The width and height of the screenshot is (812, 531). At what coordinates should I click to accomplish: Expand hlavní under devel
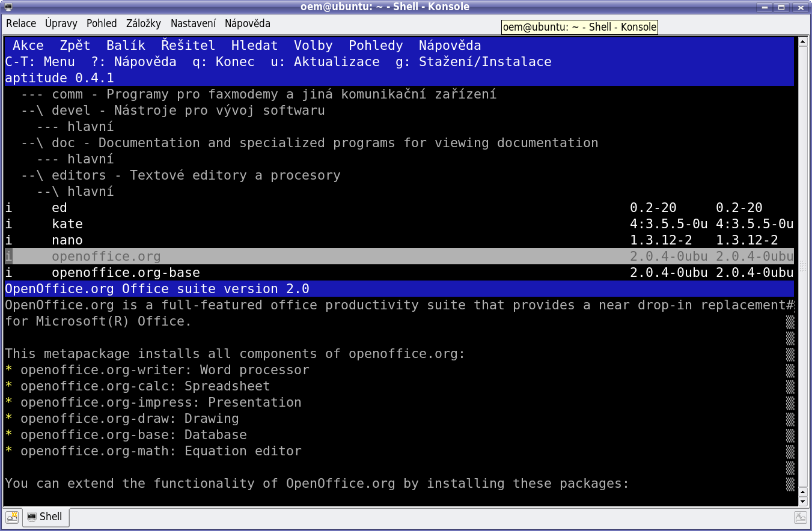coord(75,127)
